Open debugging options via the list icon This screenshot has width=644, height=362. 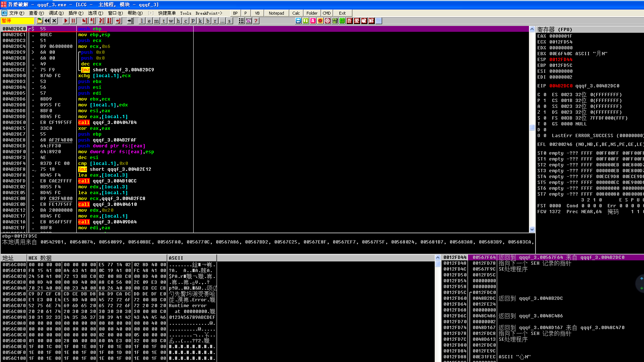[x=241, y=21]
